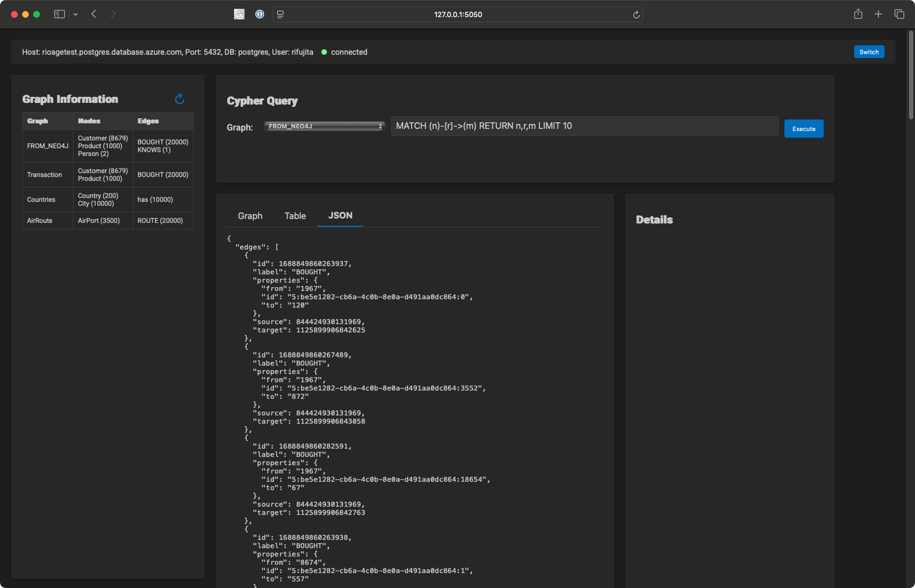Image resolution: width=915 pixels, height=588 pixels.
Task: Share the current page
Action: 858,14
